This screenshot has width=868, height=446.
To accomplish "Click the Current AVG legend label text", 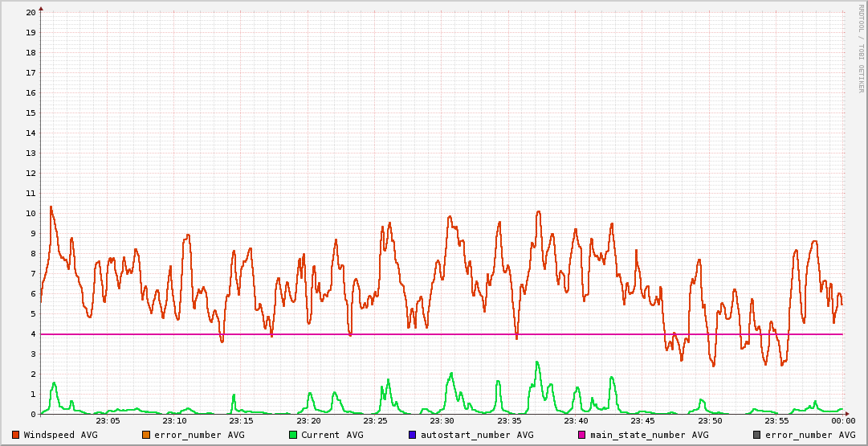I will [332, 435].
